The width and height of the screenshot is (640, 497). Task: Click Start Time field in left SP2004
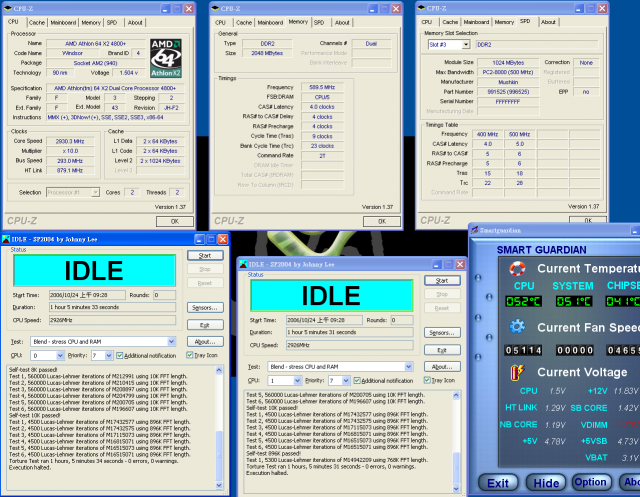click(87, 295)
